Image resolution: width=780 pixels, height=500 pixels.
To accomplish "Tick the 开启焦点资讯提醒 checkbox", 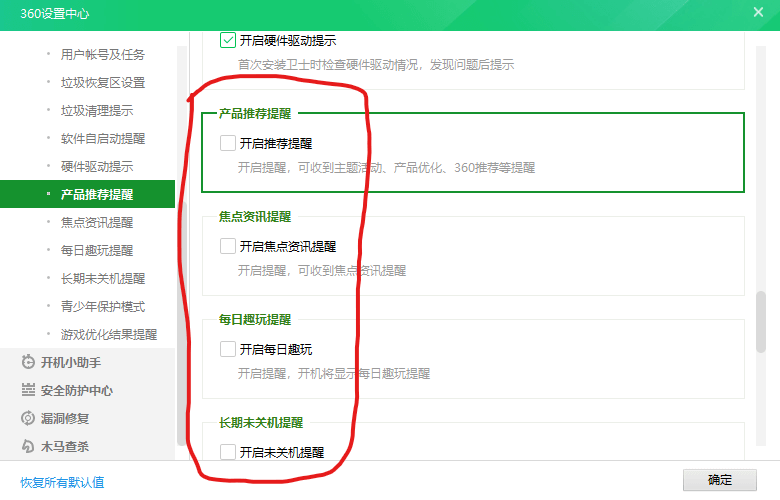I will tap(228, 246).
